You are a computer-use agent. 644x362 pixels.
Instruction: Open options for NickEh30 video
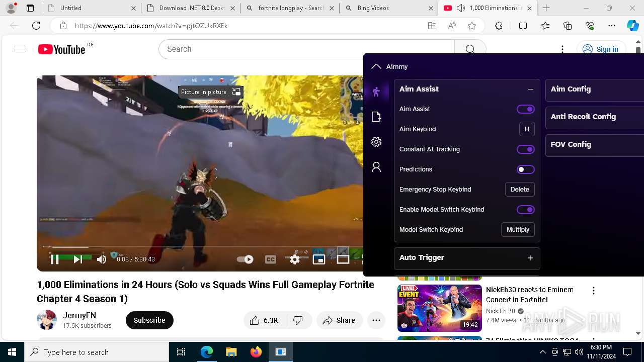coord(594,291)
